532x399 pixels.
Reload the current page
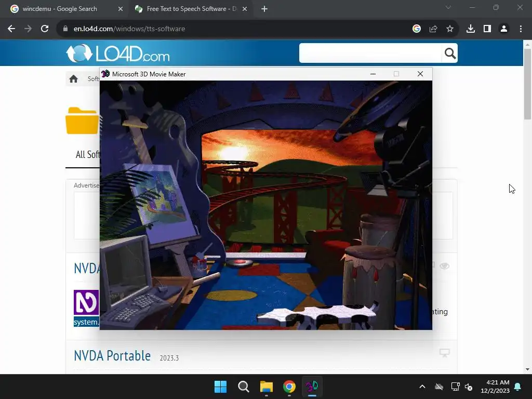tap(45, 29)
